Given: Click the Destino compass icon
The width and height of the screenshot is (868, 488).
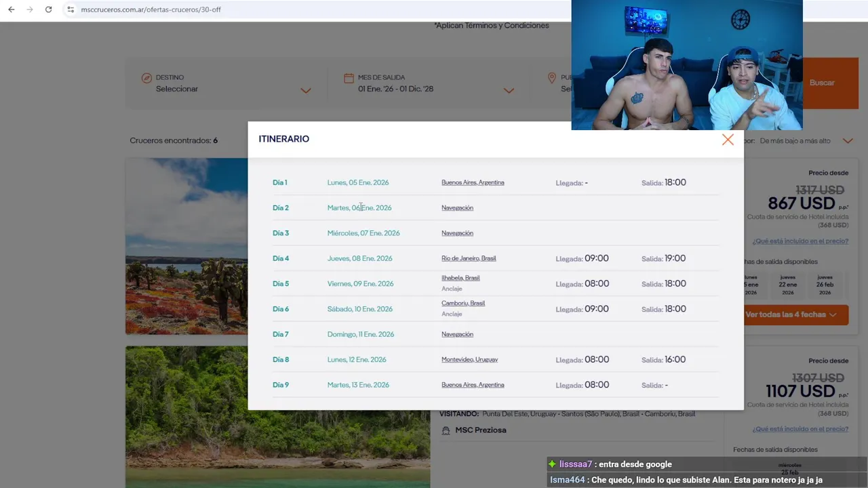Looking at the screenshot, I should pyautogui.click(x=146, y=78).
